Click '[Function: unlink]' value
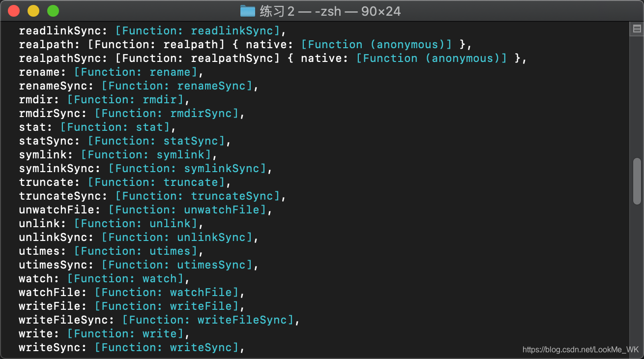644x359 pixels. (136, 224)
